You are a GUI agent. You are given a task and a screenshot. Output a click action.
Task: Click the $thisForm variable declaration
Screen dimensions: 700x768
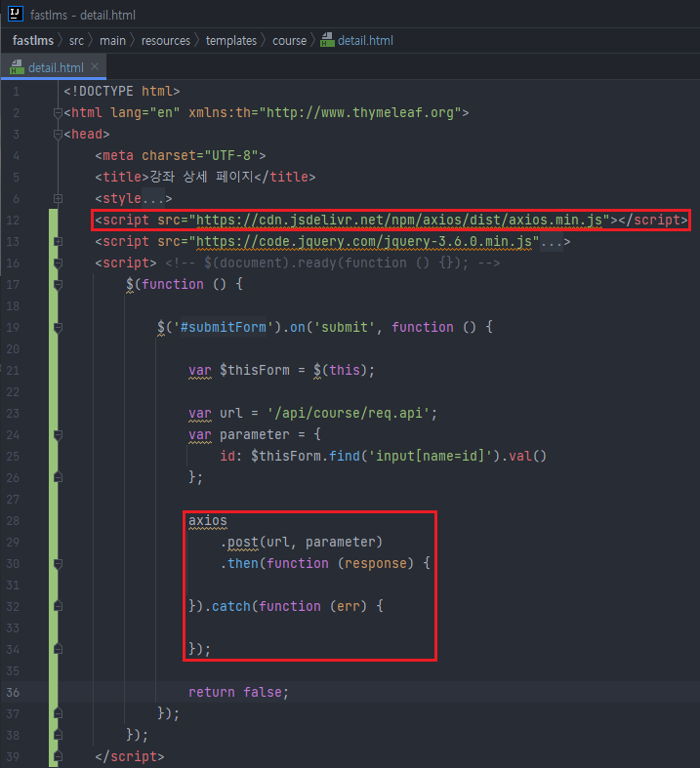click(x=255, y=370)
